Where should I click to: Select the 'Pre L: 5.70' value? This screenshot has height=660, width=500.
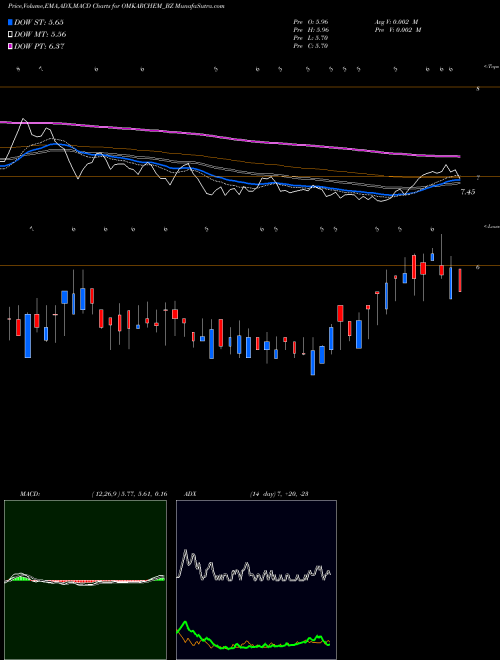point(311,38)
